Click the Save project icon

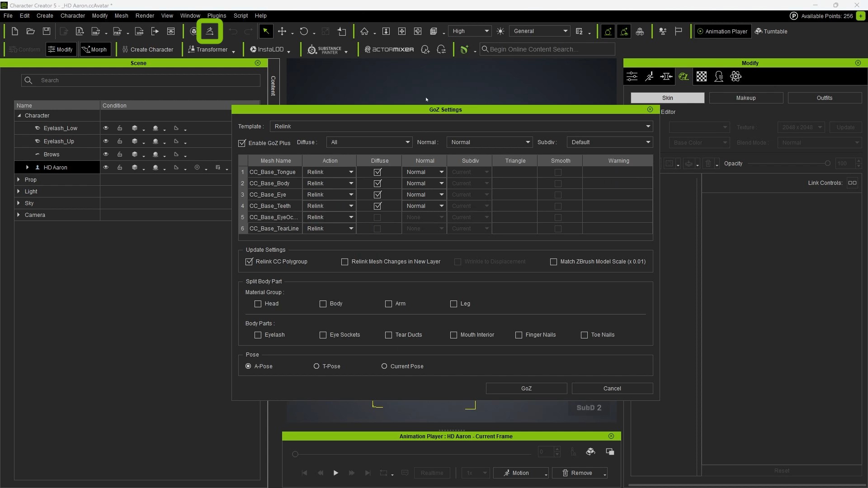tap(46, 31)
